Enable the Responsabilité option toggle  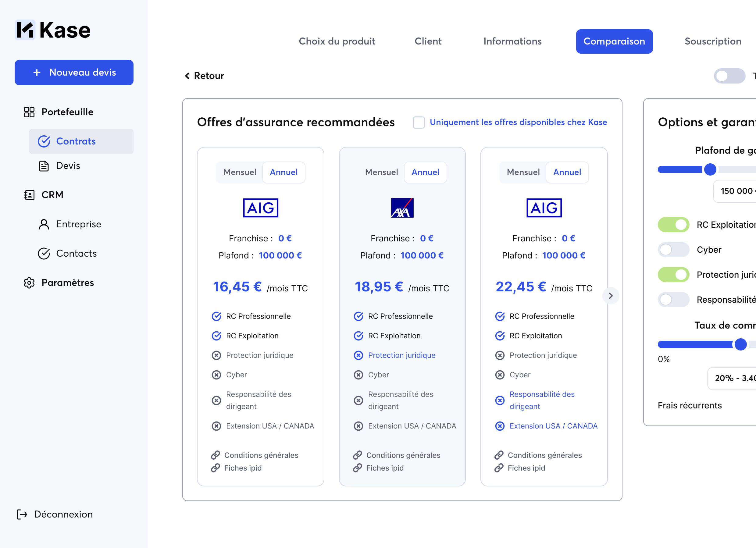(x=673, y=300)
